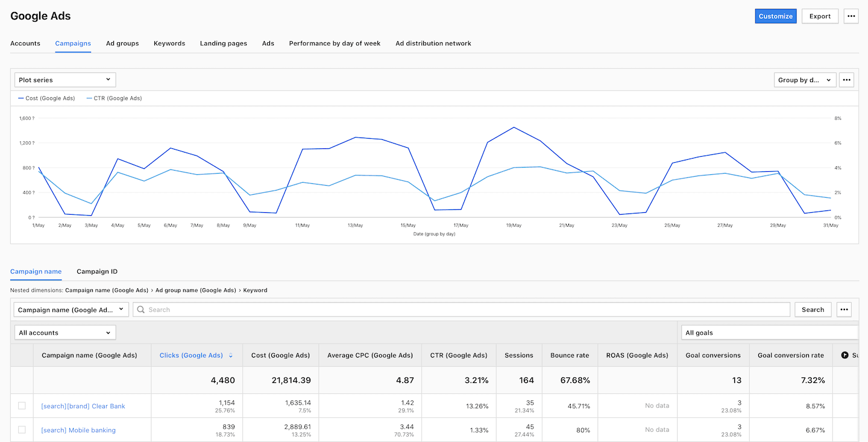Open the table ellipsis menu beside Search button
This screenshot has width=868, height=442.
coord(844,309)
